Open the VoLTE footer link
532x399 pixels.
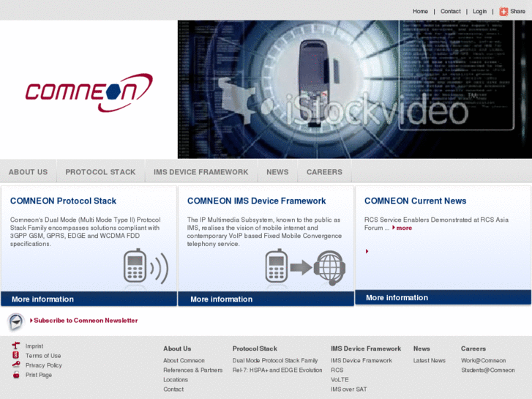[340, 380]
